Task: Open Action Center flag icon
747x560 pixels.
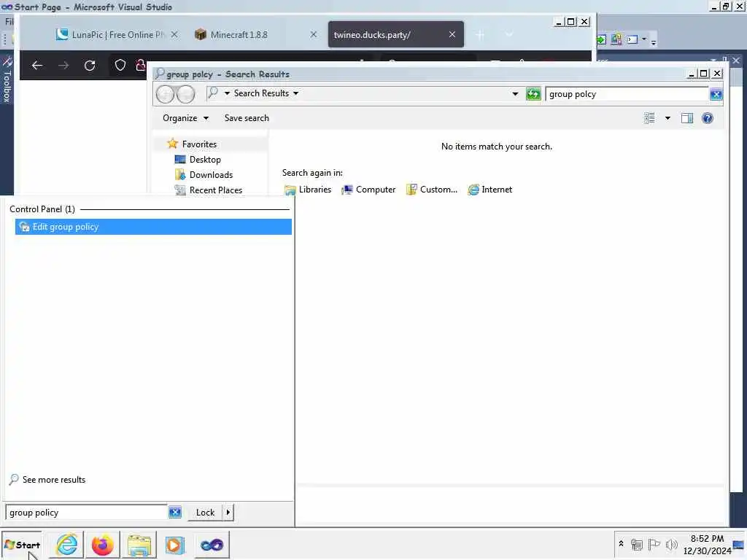Action: coord(654,544)
